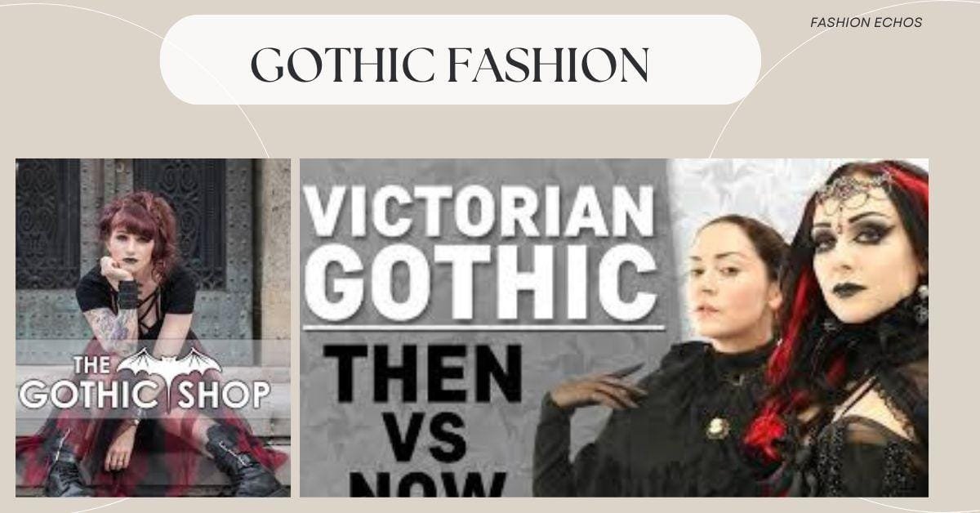The width and height of the screenshot is (980, 513).
Task: Click the cameo brooch on black dress
Action: (x=718, y=427)
